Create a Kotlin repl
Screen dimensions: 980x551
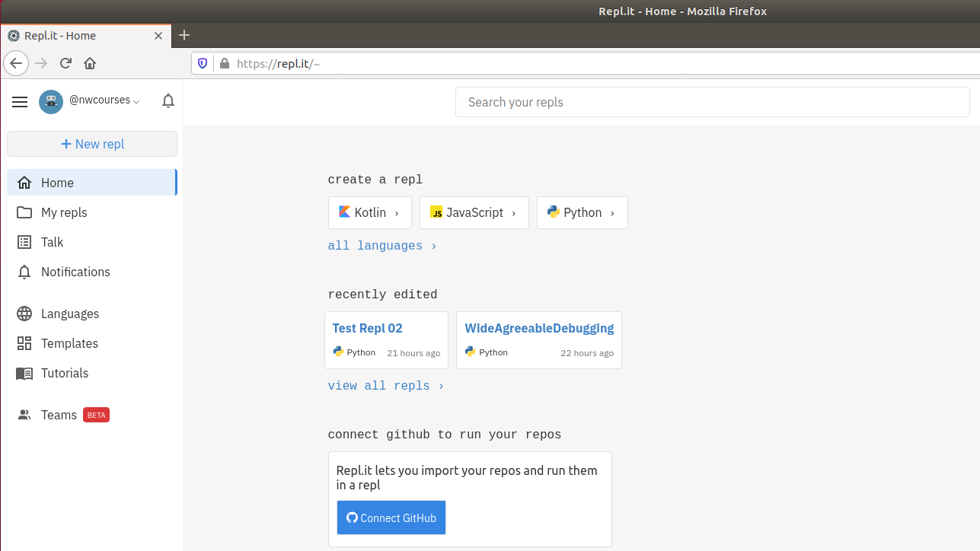[x=370, y=213]
